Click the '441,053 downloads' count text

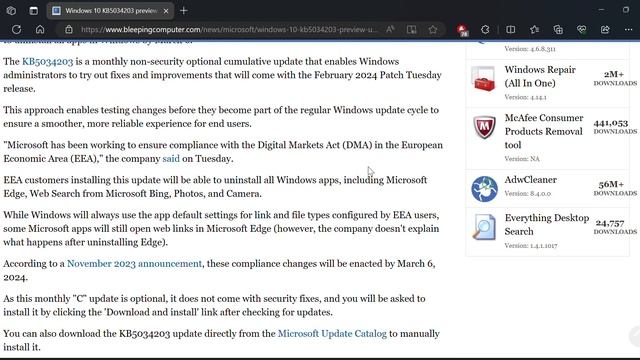615,127
